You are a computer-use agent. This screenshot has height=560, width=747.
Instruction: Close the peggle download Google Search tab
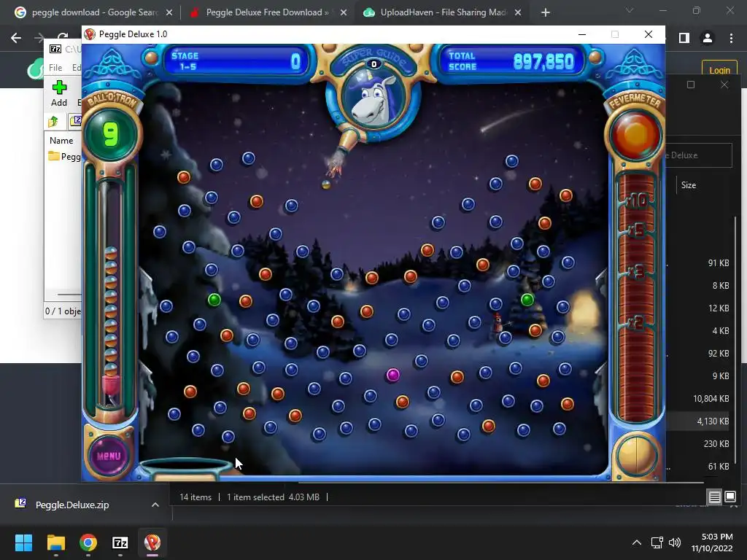pos(169,13)
